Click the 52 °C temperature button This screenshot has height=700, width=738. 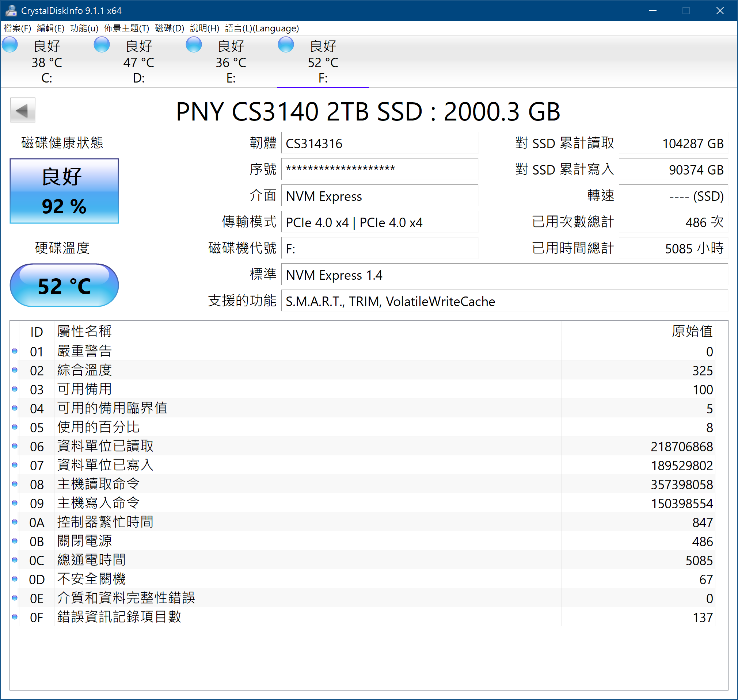click(64, 286)
